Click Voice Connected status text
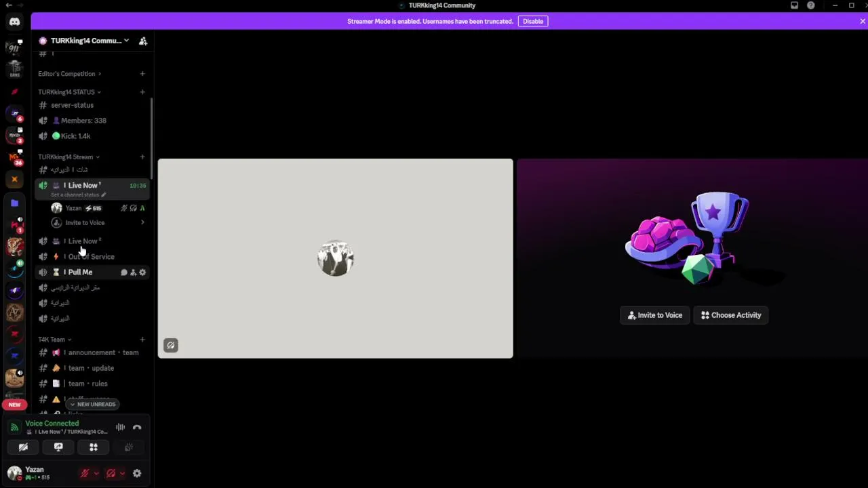868x488 pixels. tap(52, 424)
